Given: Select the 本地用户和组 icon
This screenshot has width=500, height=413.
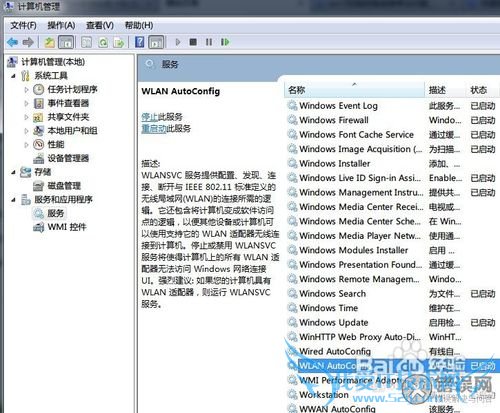Looking at the screenshot, I should click(39, 131).
